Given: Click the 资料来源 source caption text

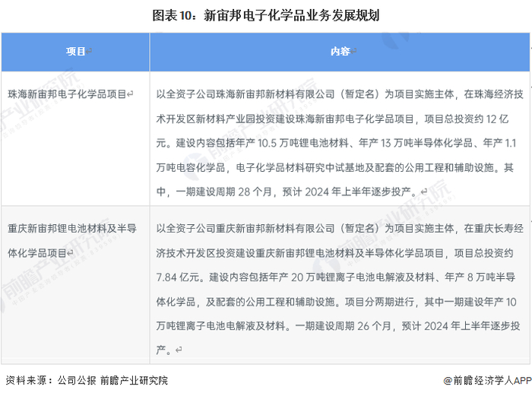Looking at the screenshot, I should 87,380.
